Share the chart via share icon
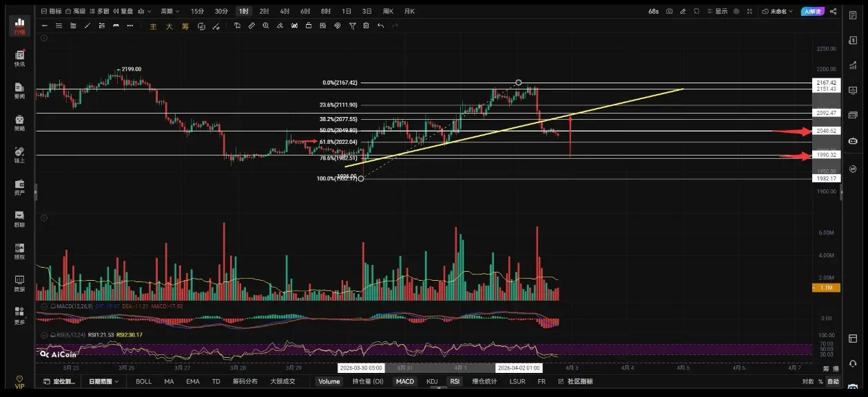 tap(834, 11)
